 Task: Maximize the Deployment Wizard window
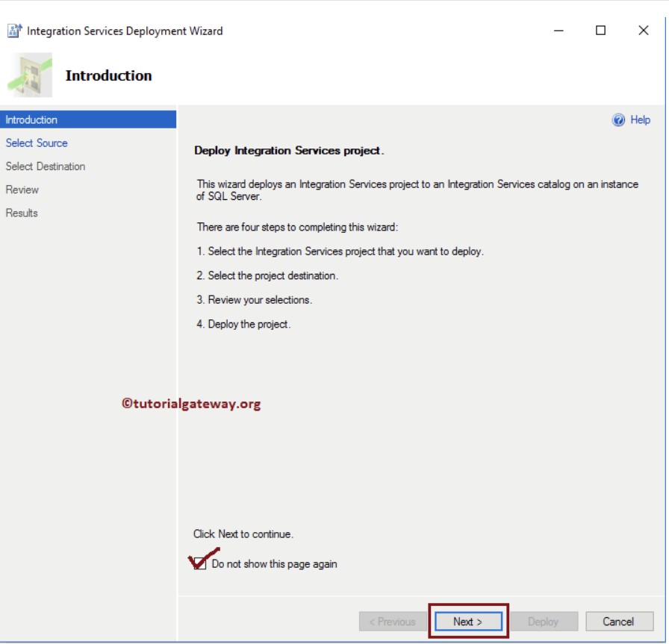(x=600, y=31)
